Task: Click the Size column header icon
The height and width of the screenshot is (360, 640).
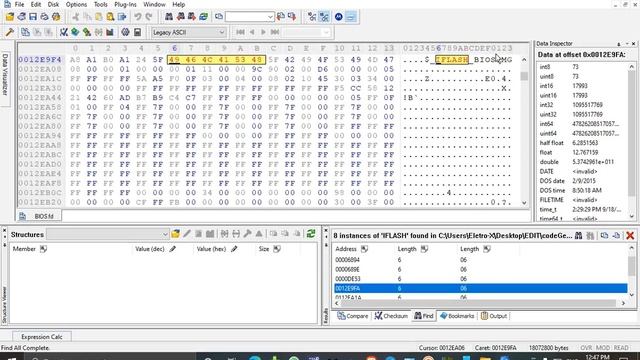Action: (x=277, y=249)
